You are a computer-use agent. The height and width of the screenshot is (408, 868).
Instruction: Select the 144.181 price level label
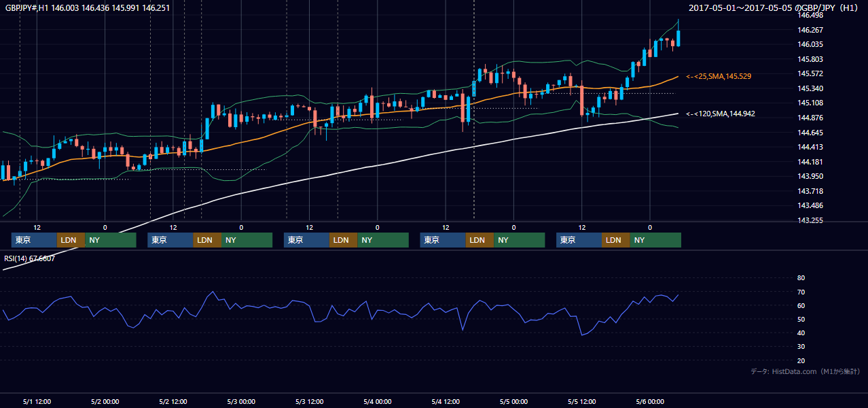tap(810, 162)
